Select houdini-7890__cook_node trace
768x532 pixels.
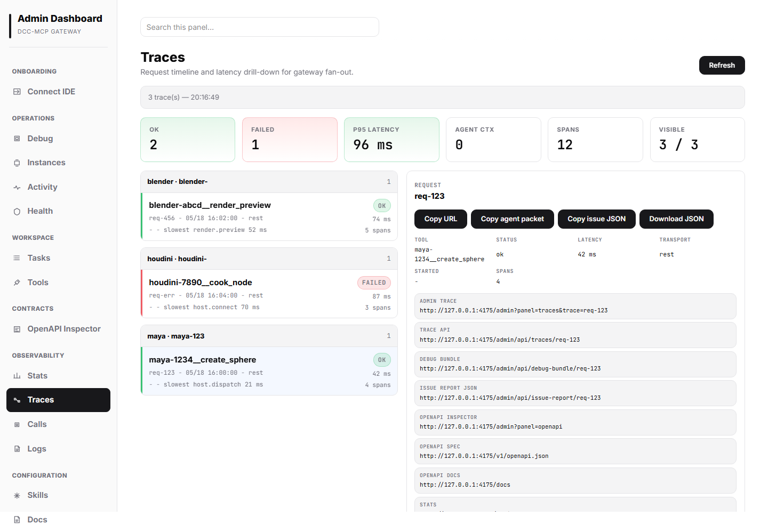(269, 294)
